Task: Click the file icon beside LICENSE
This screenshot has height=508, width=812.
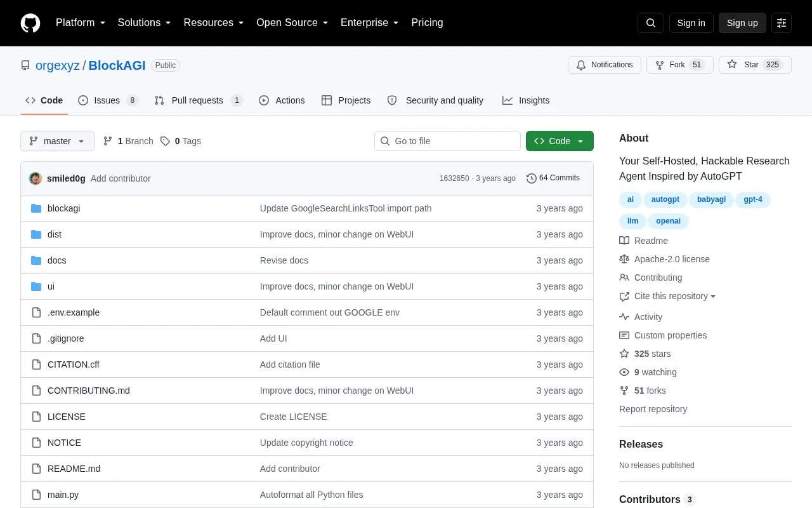Action: click(x=36, y=417)
